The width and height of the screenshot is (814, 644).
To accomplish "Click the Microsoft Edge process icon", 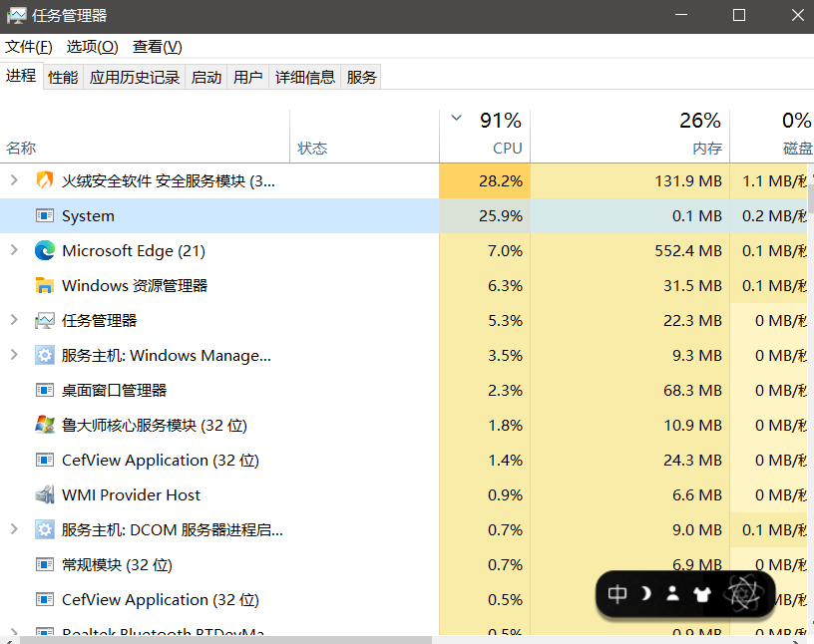I will (x=45, y=251).
